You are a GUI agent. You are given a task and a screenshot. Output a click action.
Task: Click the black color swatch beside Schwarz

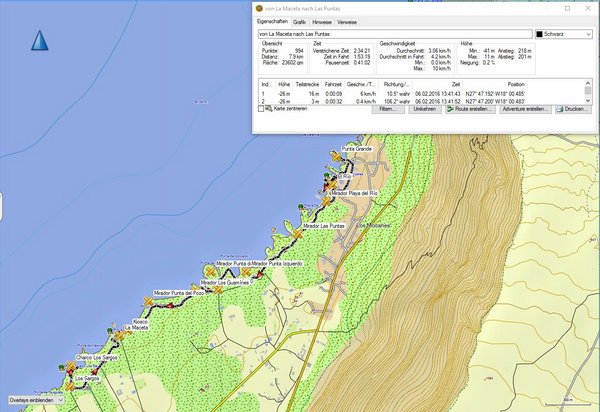click(539, 33)
